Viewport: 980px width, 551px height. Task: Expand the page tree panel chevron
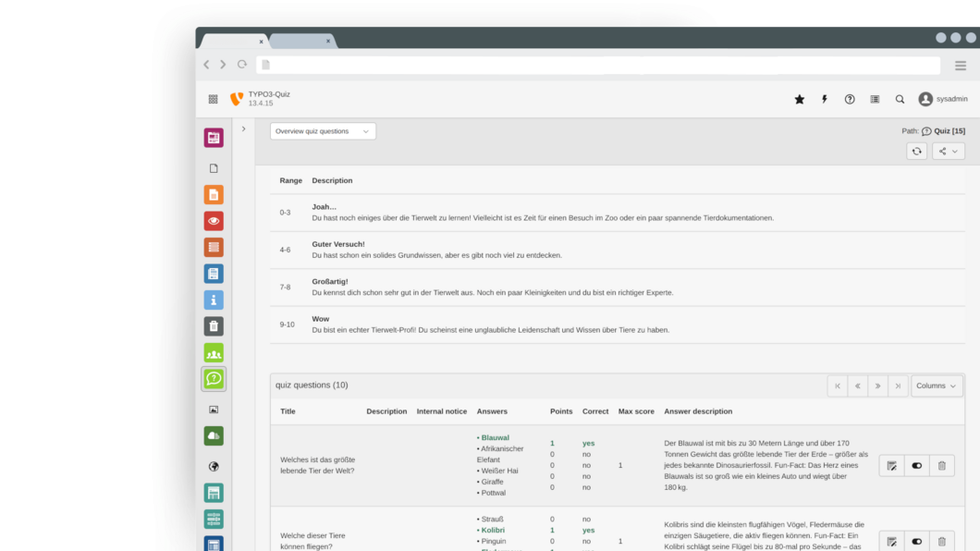(x=244, y=129)
